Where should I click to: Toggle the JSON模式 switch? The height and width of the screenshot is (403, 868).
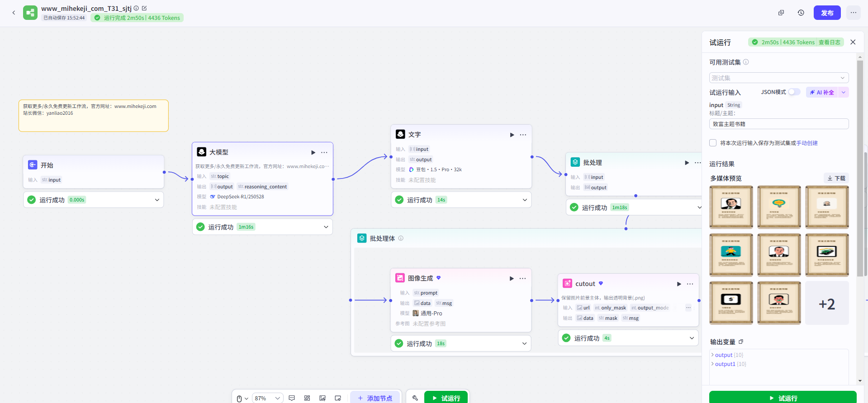point(794,92)
